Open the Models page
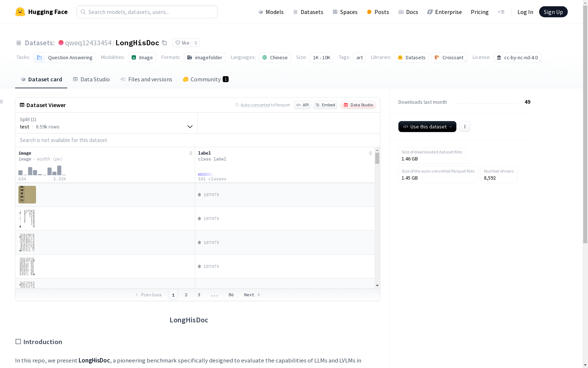The height and width of the screenshot is (368, 588). tap(271, 12)
